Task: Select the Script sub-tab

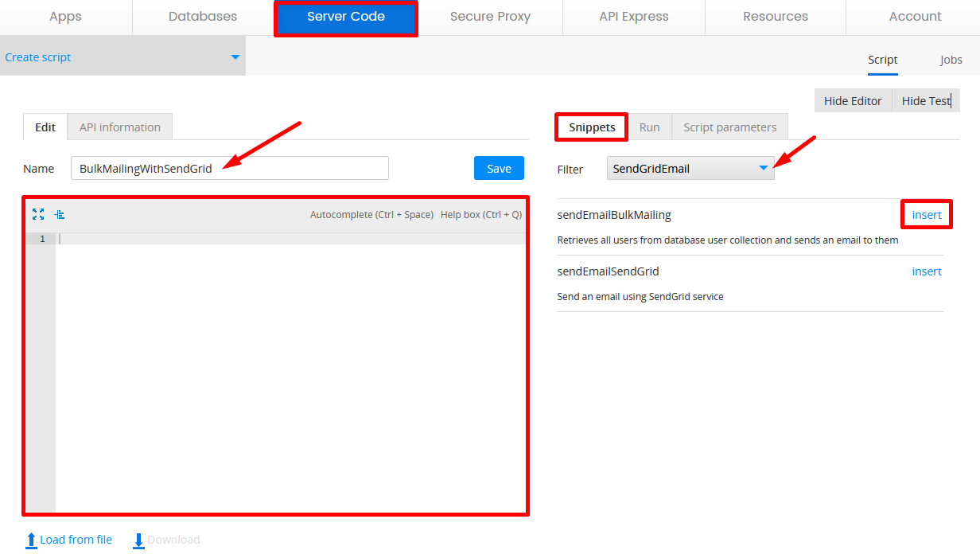Action: tap(883, 60)
